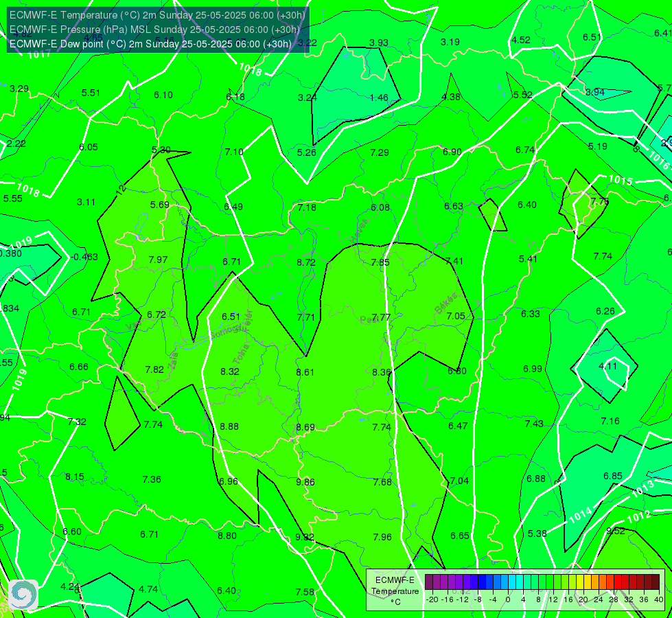
Task: Click the 8.69 dew point value
Action: pos(305,428)
